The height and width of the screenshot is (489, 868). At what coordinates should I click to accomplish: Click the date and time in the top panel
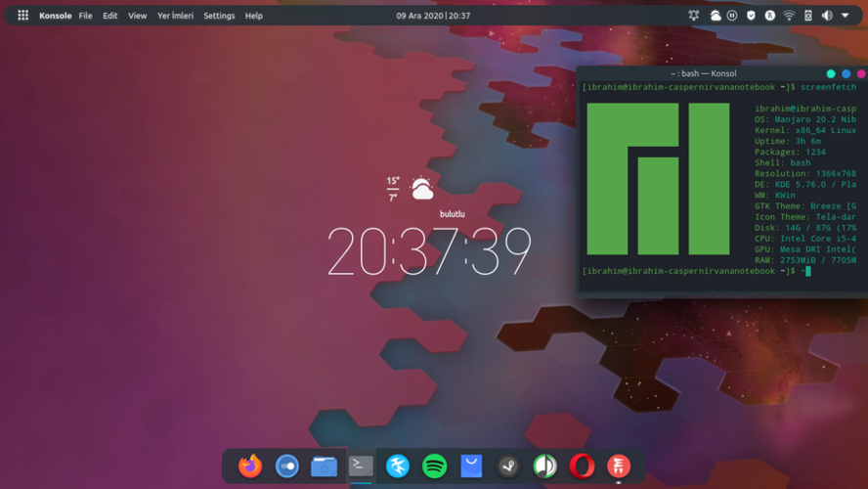click(433, 16)
